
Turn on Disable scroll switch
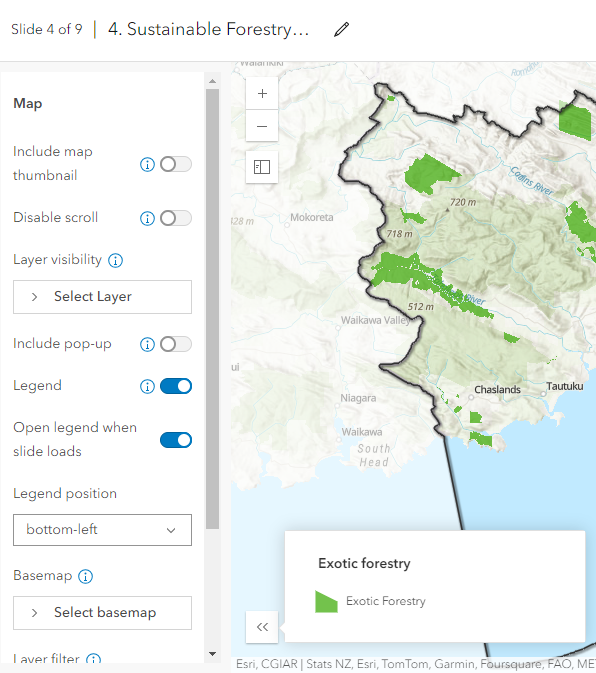tap(176, 218)
